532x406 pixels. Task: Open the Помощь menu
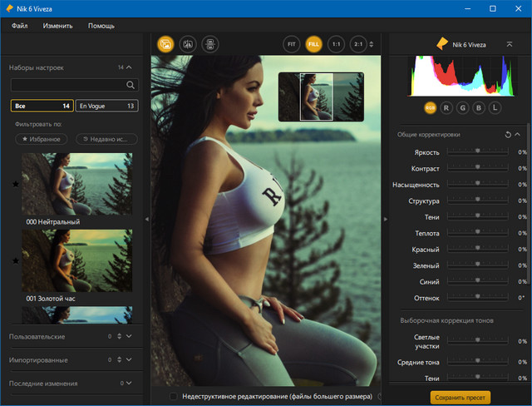pyautogui.click(x=101, y=26)
